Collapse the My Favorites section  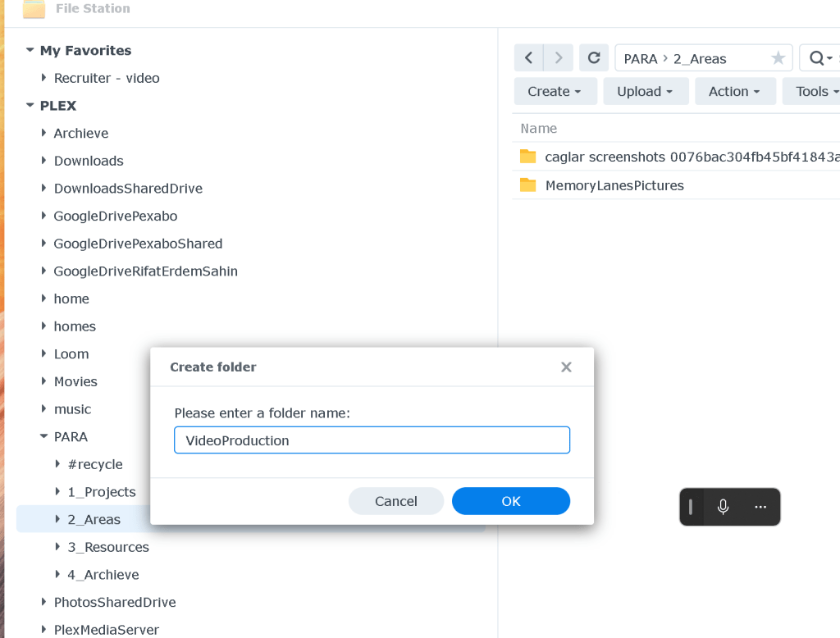tap(30, 50)
